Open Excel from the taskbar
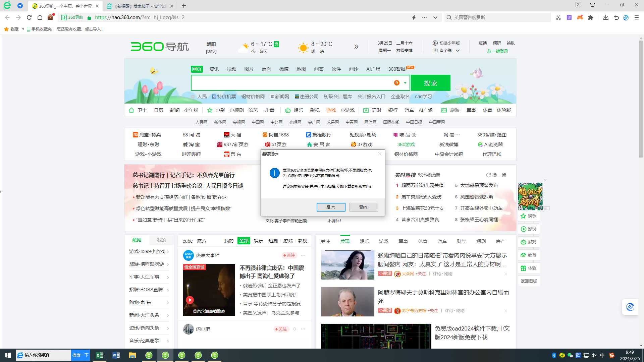This screenshot has width=644, height=362. (100, 355)
